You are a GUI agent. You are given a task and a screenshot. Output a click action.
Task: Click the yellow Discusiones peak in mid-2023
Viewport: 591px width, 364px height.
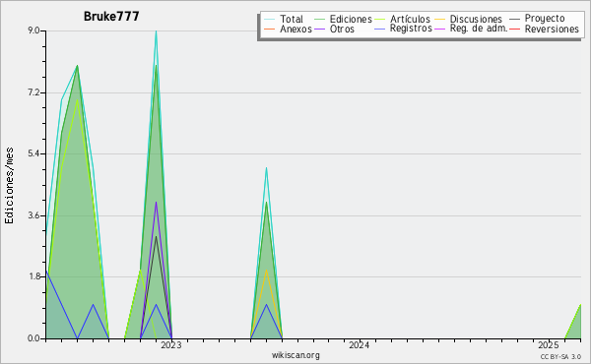coord(267,271)
